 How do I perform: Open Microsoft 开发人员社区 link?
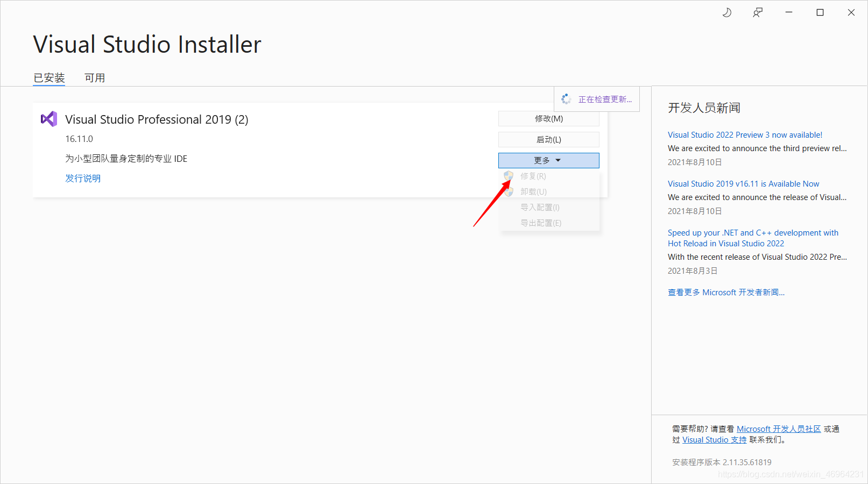pos(779,429)
